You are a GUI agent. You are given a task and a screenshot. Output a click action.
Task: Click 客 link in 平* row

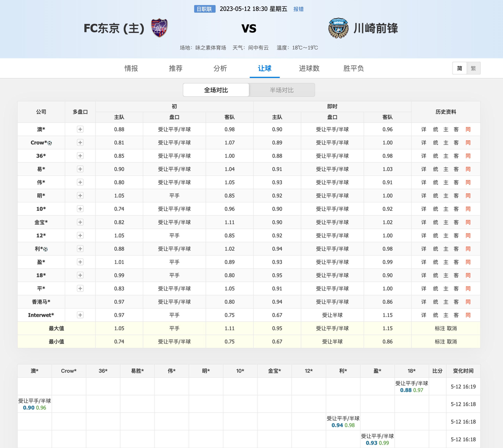[x=456, y=289]
